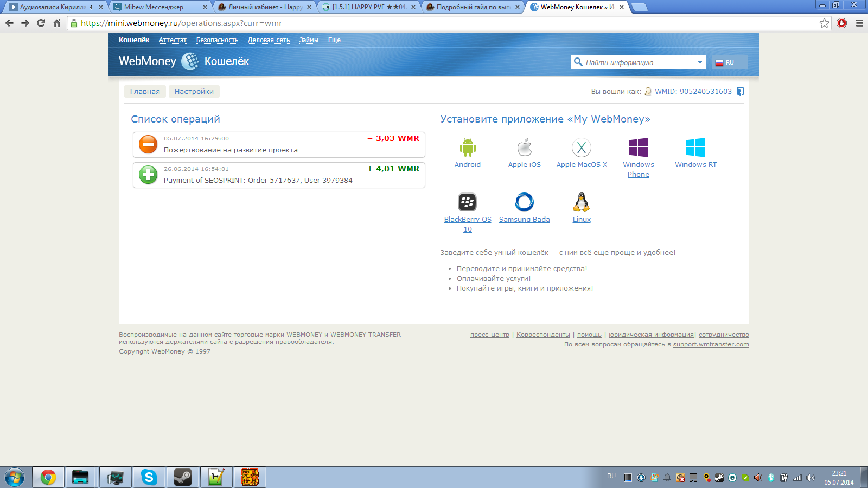Bookmark page with the star icon

click(x=825, y=23)
